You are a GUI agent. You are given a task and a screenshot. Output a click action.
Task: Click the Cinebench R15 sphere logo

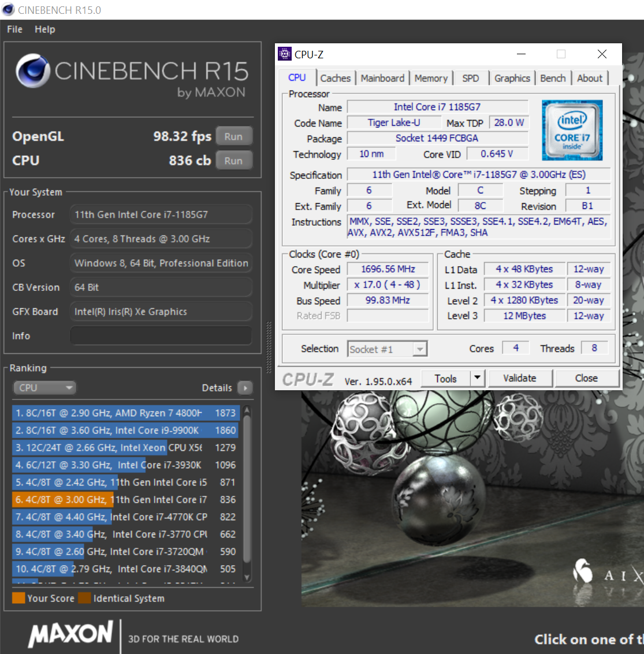pyautogui.click(x=32, y=70)
